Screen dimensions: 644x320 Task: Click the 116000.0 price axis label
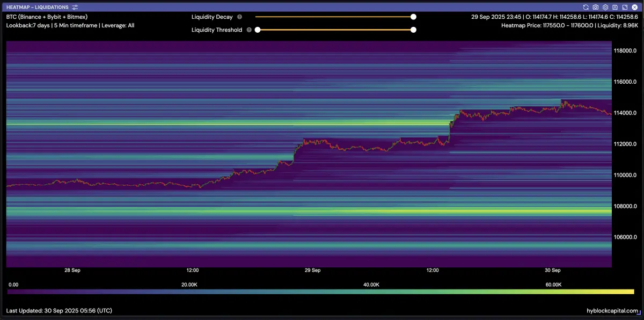(625, 82)
